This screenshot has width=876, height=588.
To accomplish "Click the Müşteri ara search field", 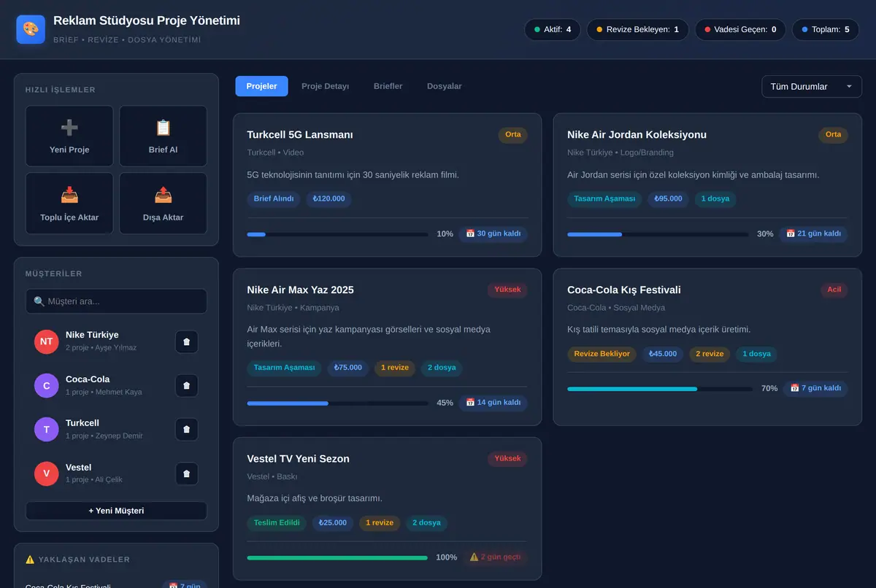I will [x=116, y=301].
